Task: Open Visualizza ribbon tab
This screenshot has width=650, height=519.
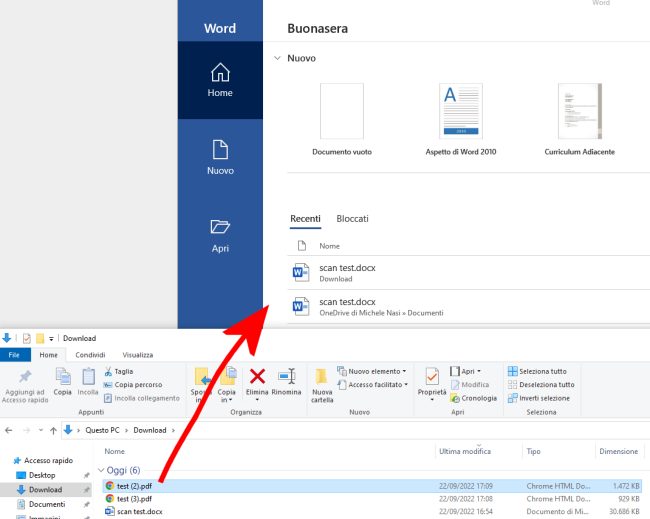Action: click(138, 355)
